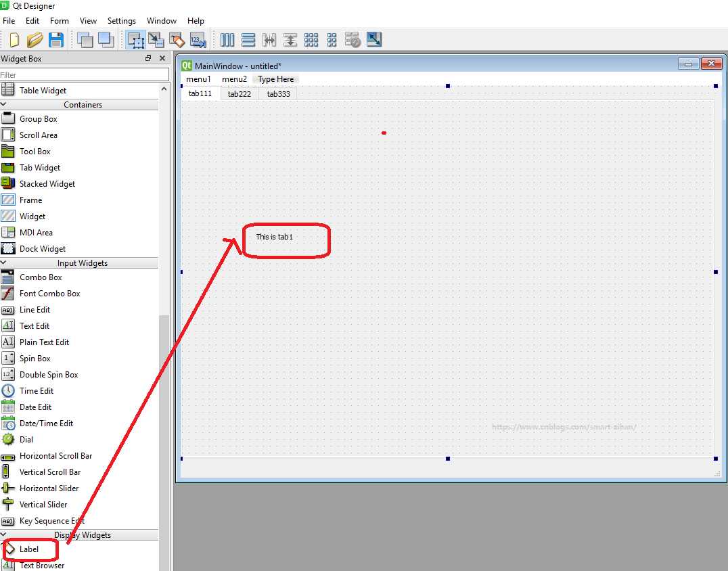Select the 'This is tab1' label
Image resolution: width=728 pixels, height=571 pixels.
point(275,237)
